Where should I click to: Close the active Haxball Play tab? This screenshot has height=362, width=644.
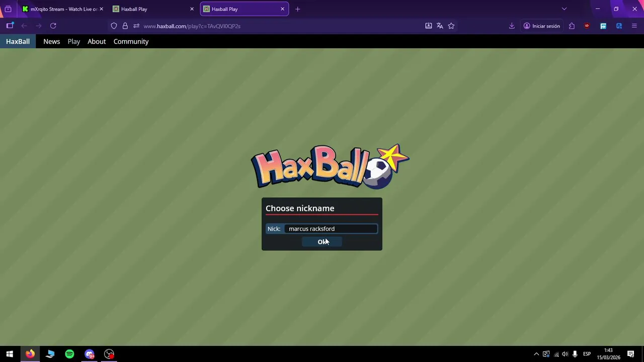(282, 9)
